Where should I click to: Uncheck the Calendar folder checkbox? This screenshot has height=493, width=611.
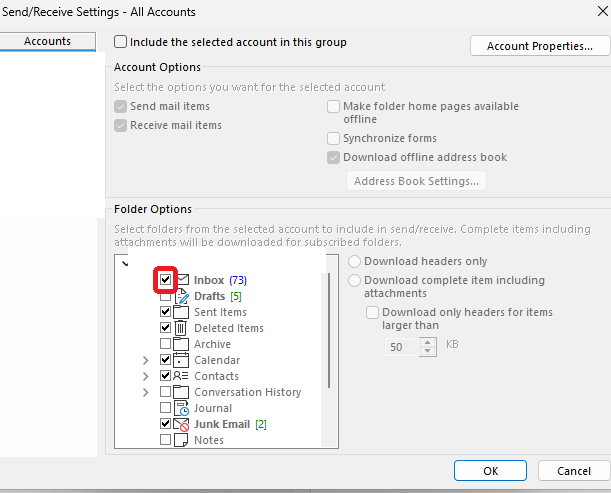[x=166, y=360]
